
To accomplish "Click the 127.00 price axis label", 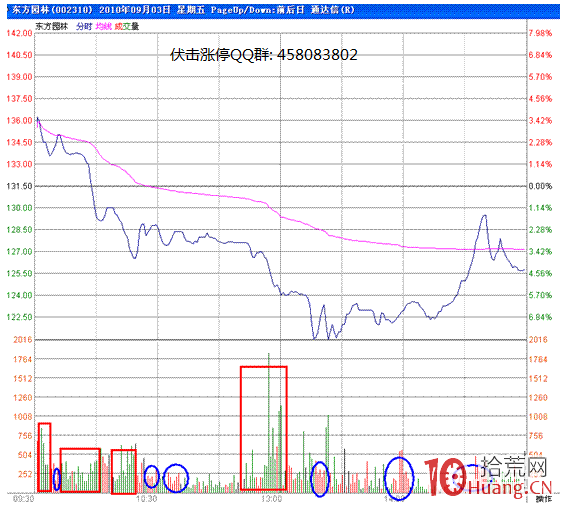I will coord(19,252).
